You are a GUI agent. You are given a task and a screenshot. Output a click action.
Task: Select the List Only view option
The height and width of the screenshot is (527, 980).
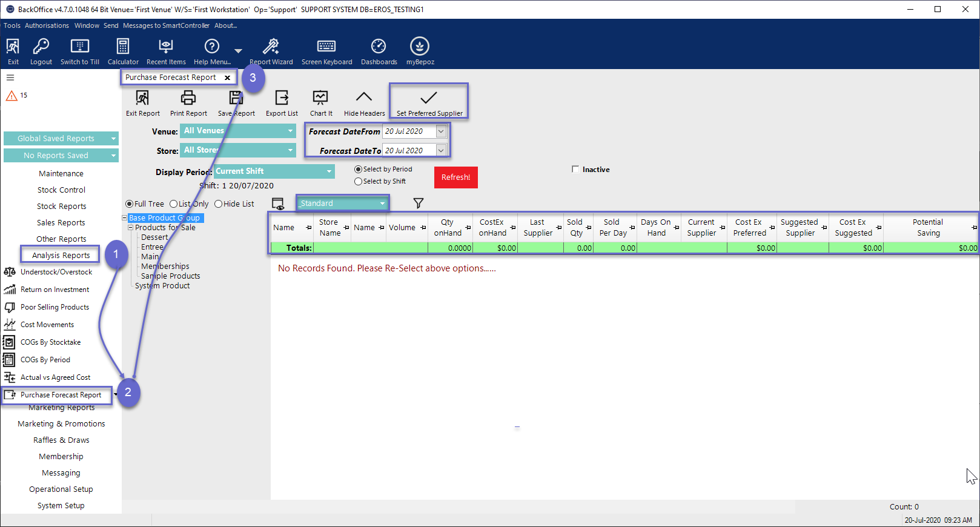(174, 204)
